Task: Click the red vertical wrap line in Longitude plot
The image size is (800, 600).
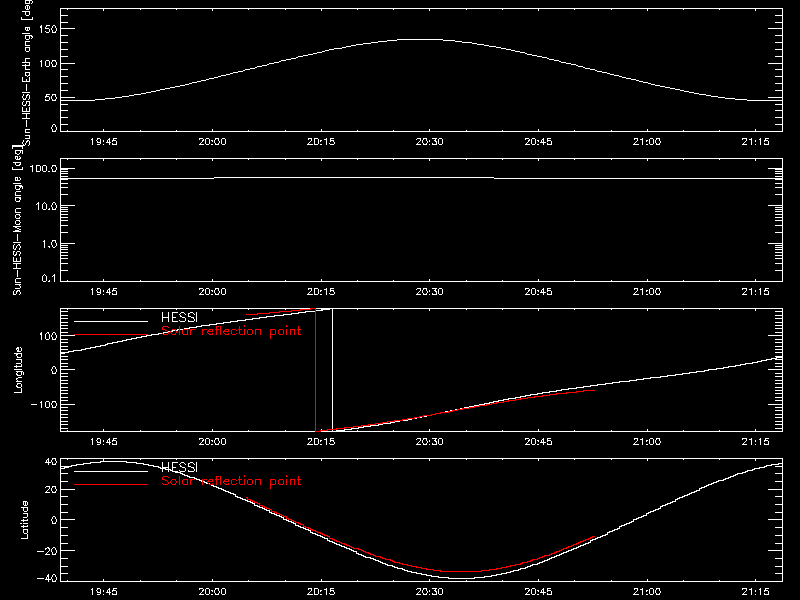Action: click(x=316, y=370)
